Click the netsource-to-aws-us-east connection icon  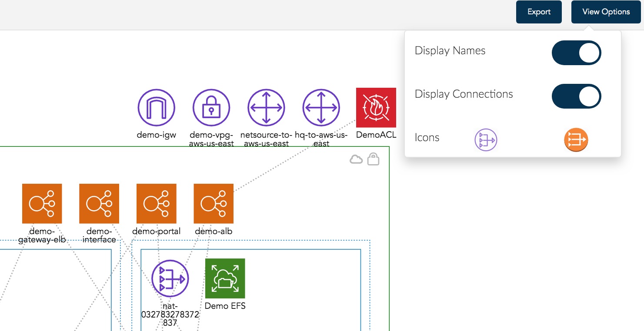point(266,108)
